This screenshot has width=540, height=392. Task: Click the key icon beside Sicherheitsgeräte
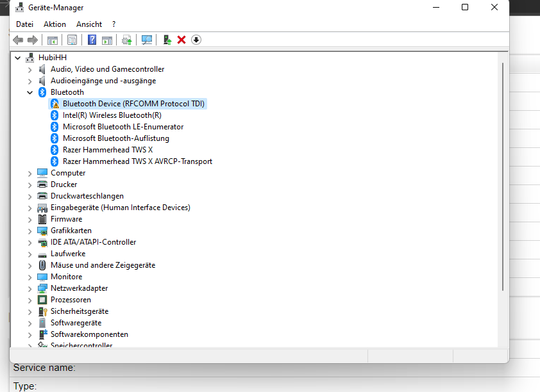coord(42,311)
